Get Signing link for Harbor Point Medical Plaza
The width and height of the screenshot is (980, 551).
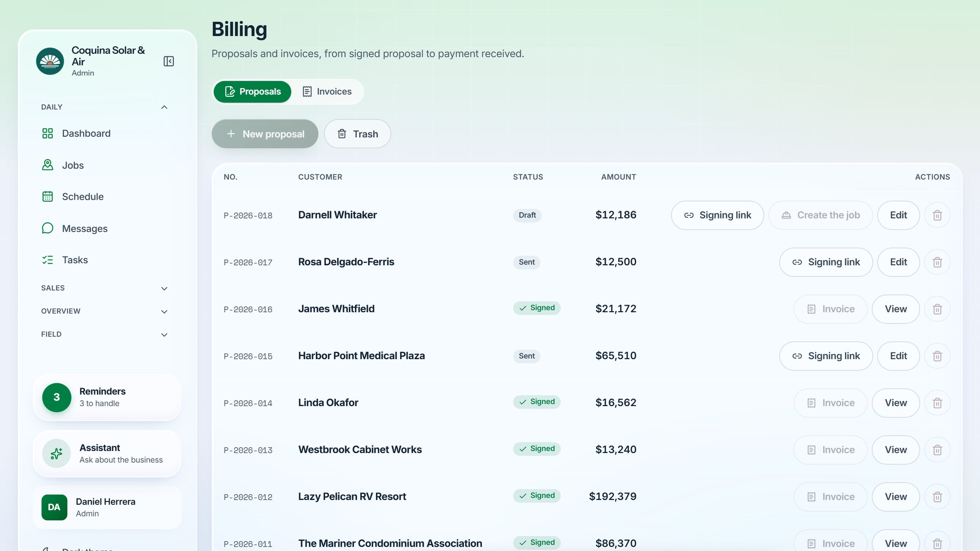[826, 356]
